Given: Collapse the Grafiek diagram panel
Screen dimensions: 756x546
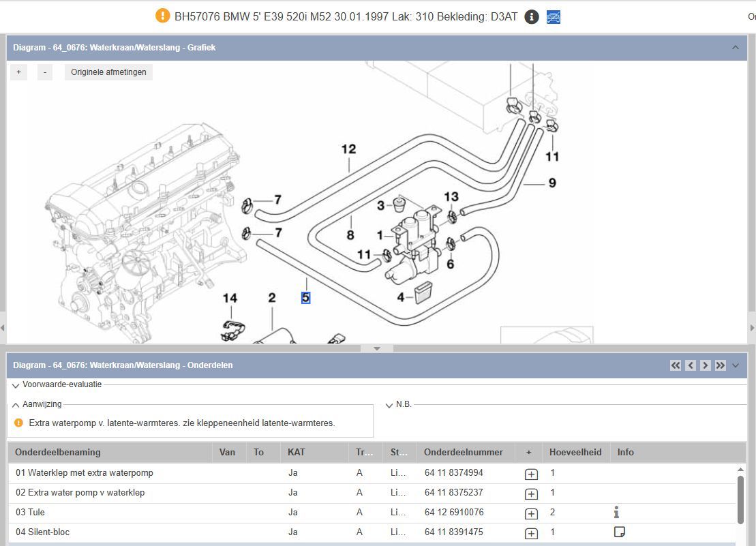Looking at the screenshot, I should pos(735,48).
